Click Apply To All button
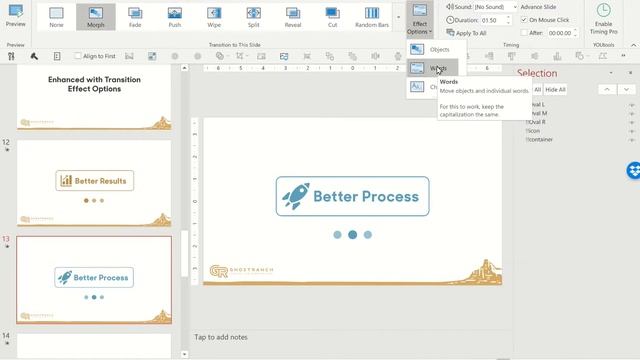 [467, 33]
